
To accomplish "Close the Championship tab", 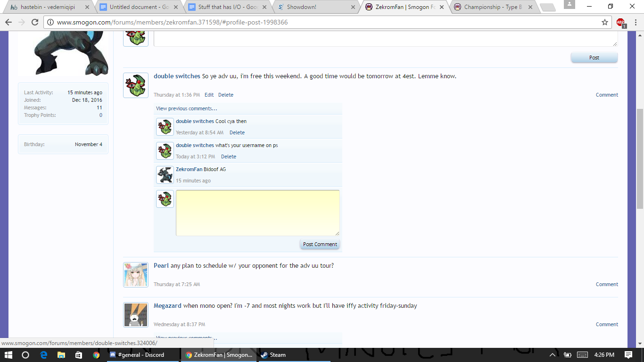I will click(x=530, y=7).
